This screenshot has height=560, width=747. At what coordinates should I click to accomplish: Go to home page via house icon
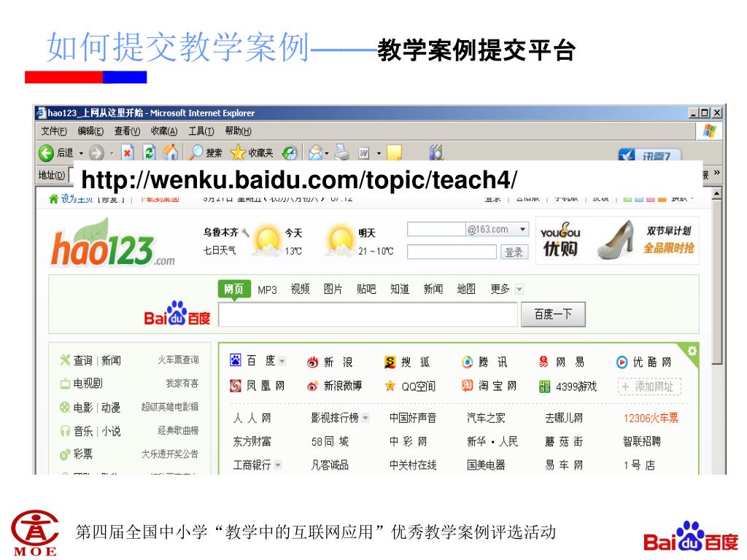(x=171, y=152)
